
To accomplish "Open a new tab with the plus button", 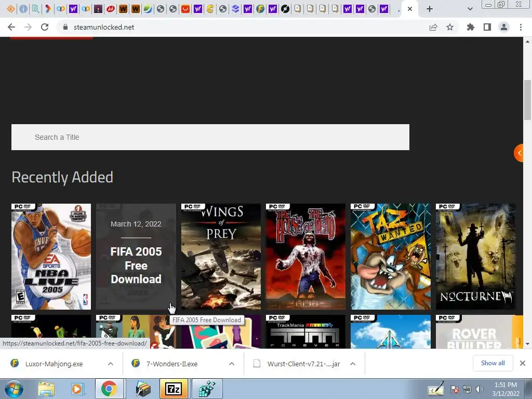I will coord(430,9).
